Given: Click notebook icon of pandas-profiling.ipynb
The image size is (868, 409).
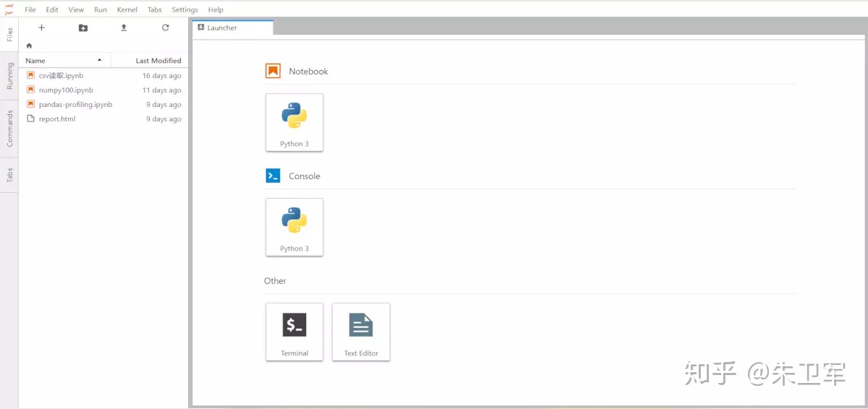Looking at the screenshot, I should [30, 104].
